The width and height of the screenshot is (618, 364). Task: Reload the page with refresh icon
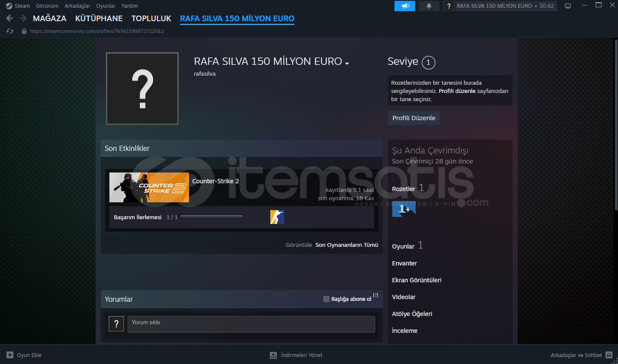(10, 31)
